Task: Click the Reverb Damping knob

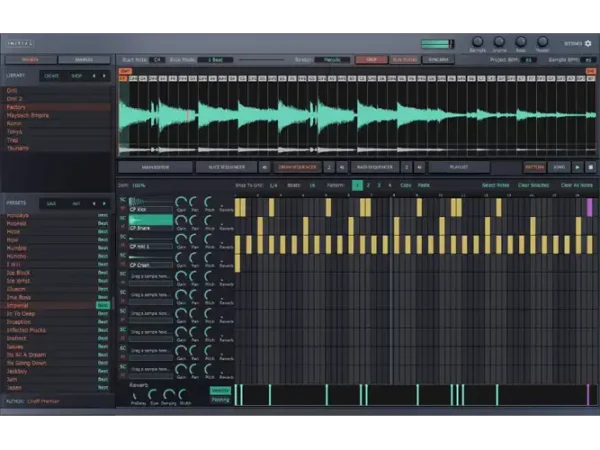Action: pos(169,395)
